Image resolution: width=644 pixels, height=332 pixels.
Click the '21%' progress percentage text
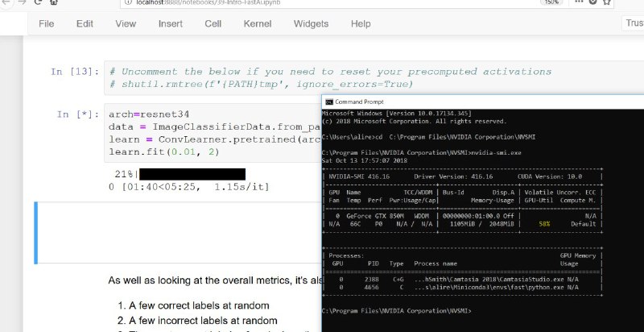pos(125,174)
